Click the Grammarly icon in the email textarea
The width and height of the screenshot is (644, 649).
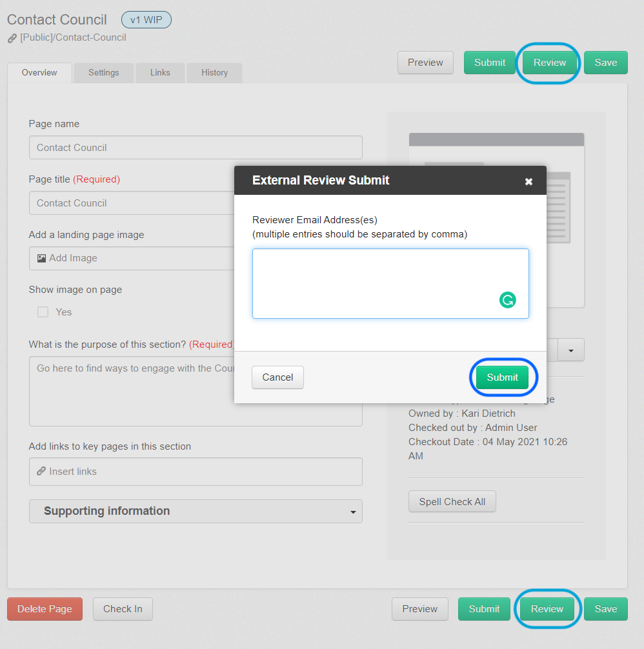(x=508, y=300)
